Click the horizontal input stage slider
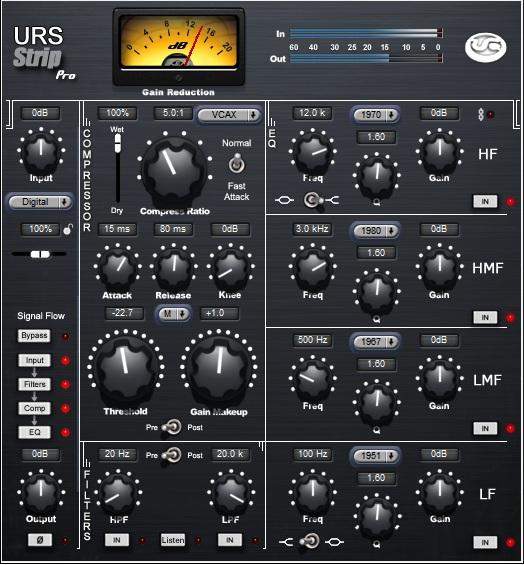 click(40, 254)
